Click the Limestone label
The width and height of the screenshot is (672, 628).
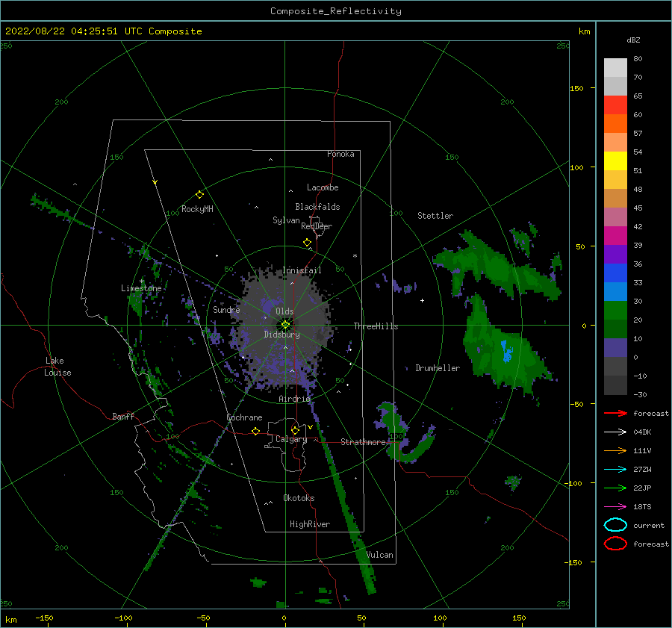coord(141,288)
